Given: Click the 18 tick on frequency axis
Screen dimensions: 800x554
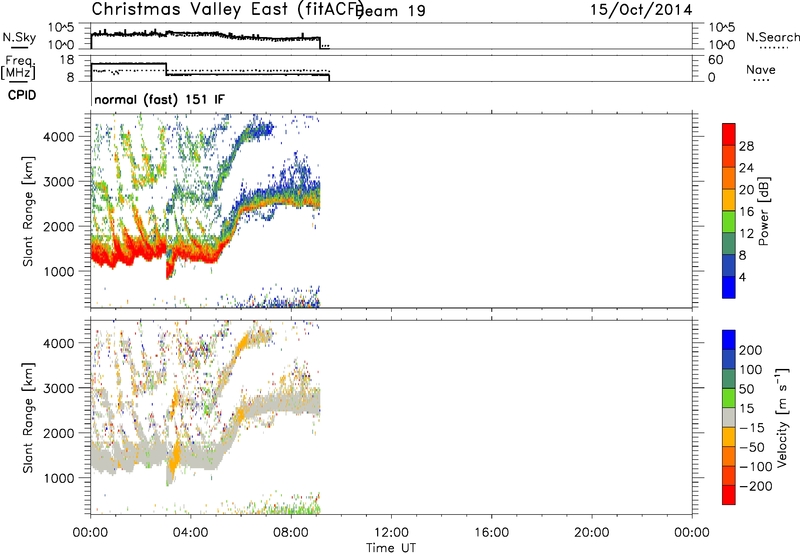Looking at the screenshot, I should [67, 60].
